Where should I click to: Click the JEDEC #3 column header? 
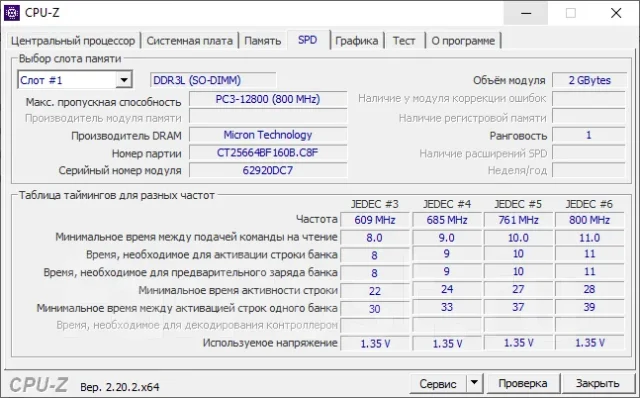coord(374,204)
